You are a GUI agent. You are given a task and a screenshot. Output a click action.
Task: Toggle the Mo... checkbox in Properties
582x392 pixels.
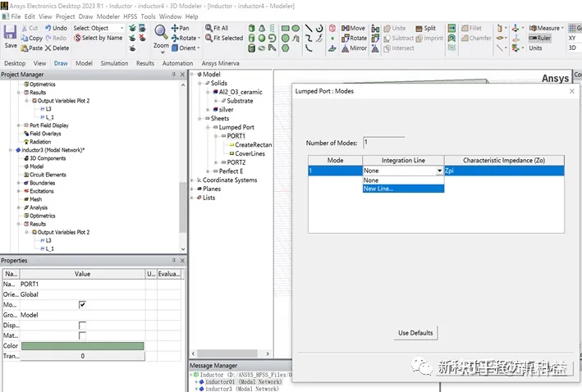click(x=82, y=304)
